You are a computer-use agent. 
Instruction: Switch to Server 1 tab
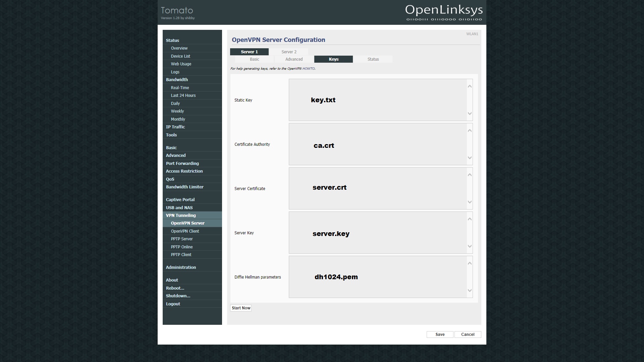pos(249,52)
